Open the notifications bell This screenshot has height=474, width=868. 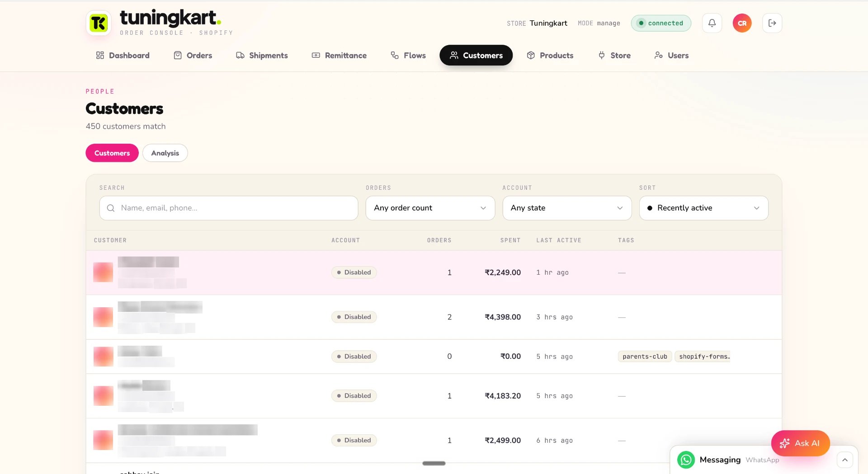click(712, 23)
